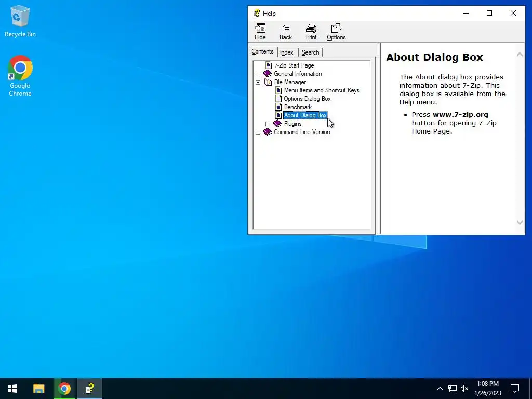This screenshot has width=532, height=399.
Task: Select the About Dialog Box topic
Action: 305,115
